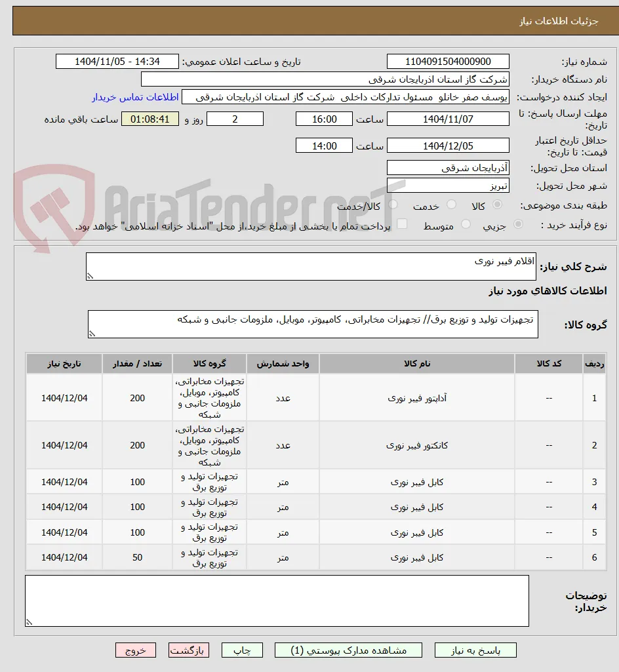
Task: Click resize handle of گروه کالا box
Action: click(x=92, y=334)
